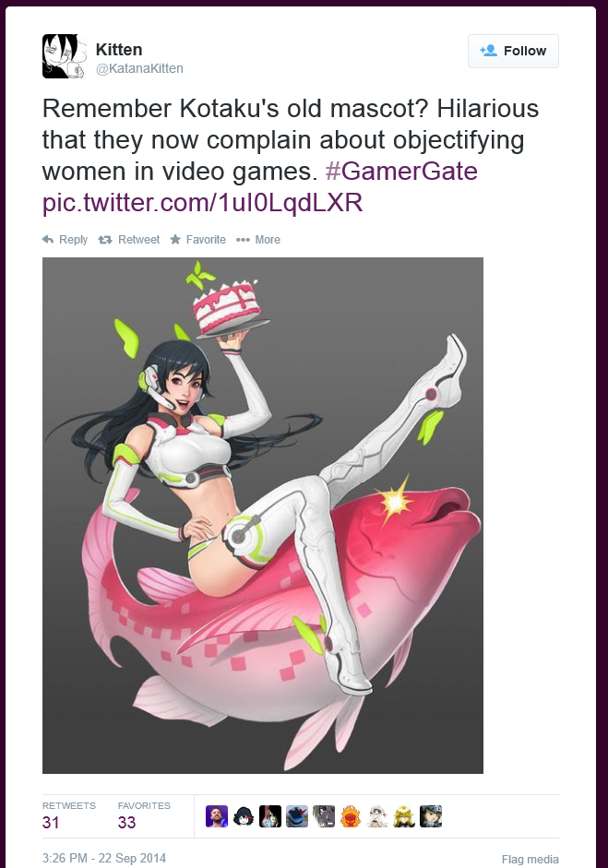Open the black-hair red-streak chibi avatar
Image resolution: width=608 pixels, height=868 pixels.
point(243,816)
